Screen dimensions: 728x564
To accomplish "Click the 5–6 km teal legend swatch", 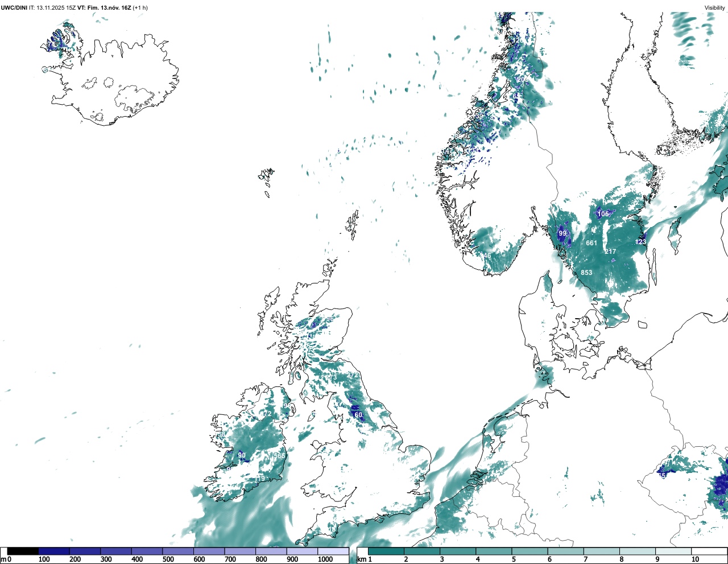I will click(529, 551).
